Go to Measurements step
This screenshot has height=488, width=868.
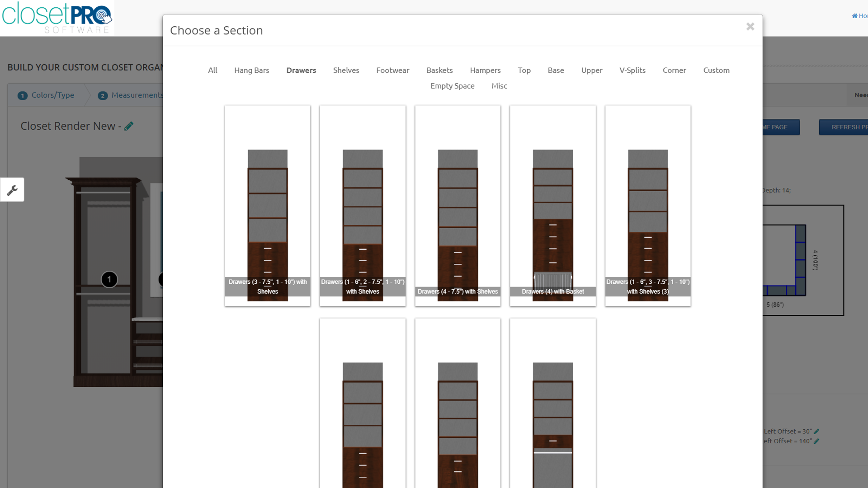(131, 95)
